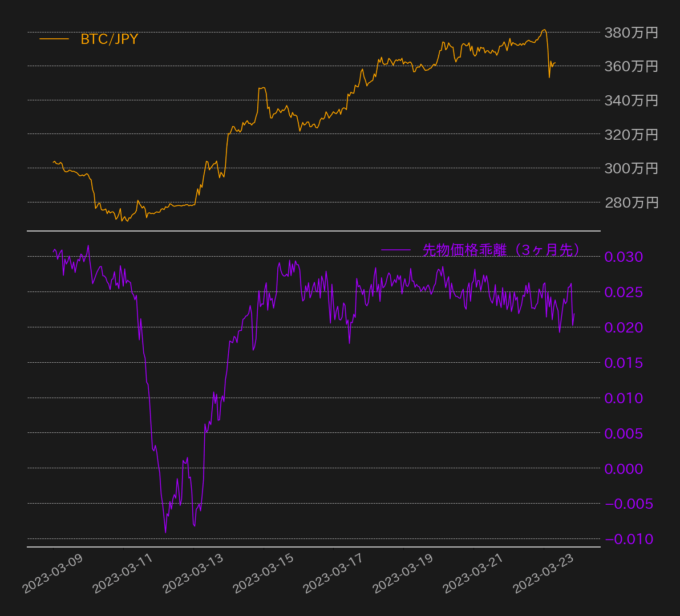Click the 0.000 axis tick label
Screen dimensions: 680x616
624,469
